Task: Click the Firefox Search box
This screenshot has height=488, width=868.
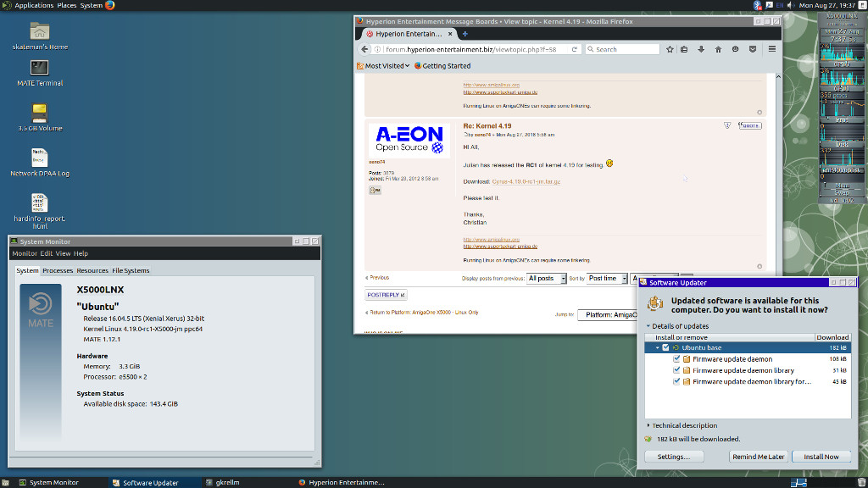Action: click(x=622, y=49)
